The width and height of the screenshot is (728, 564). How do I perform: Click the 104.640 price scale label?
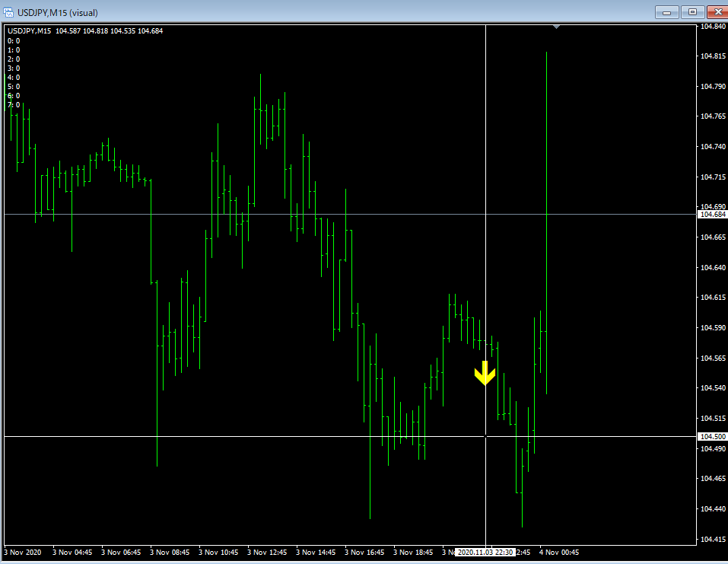point(712,267)
